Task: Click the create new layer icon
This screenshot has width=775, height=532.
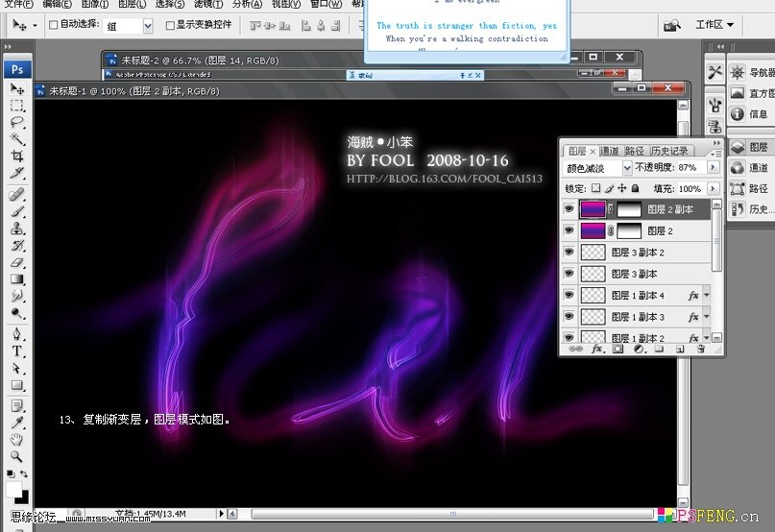Action: [680, 349]
